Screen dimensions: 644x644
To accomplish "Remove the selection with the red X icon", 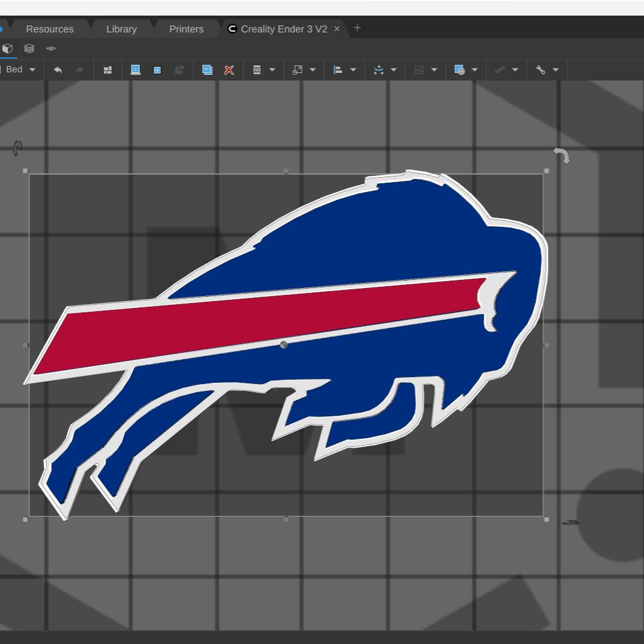I will click(x=229, y=70).
